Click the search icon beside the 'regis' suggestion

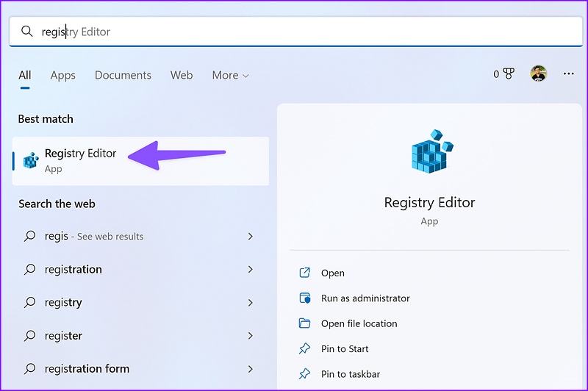29,236
